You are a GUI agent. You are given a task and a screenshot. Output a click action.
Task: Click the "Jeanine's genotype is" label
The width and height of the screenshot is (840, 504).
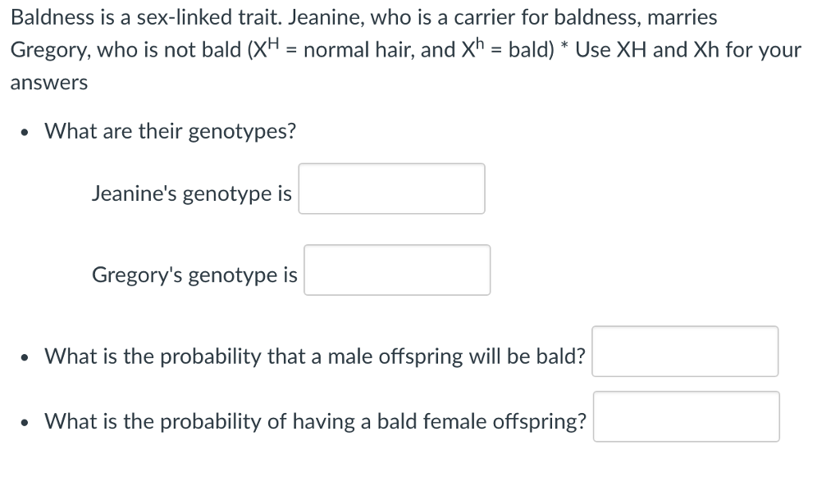pyautogui.click(x=192, y=193)
